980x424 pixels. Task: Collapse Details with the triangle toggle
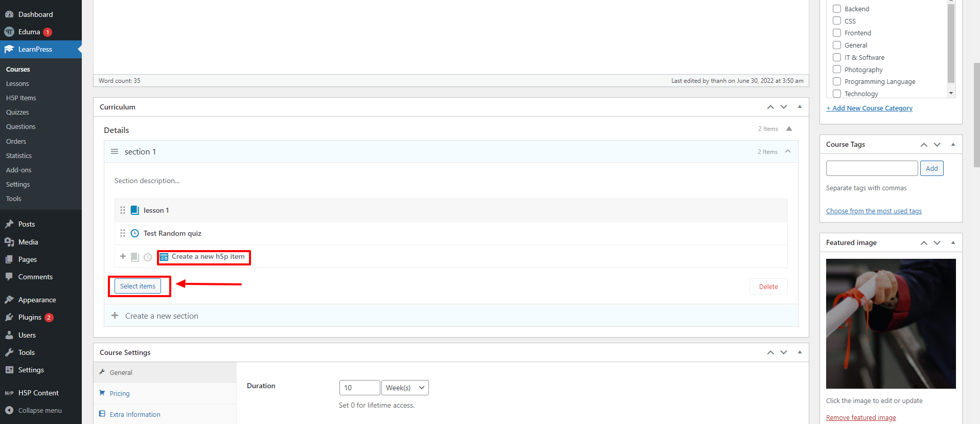(789, 129)
